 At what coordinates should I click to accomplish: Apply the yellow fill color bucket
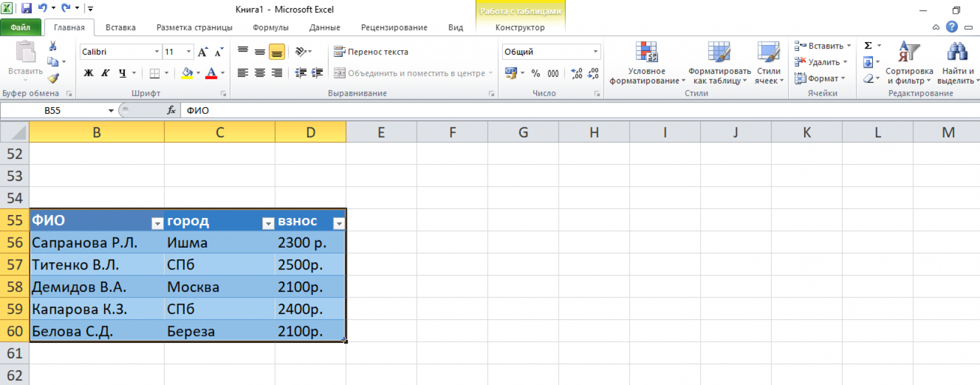pyautogui.click(x=187, y=73)
